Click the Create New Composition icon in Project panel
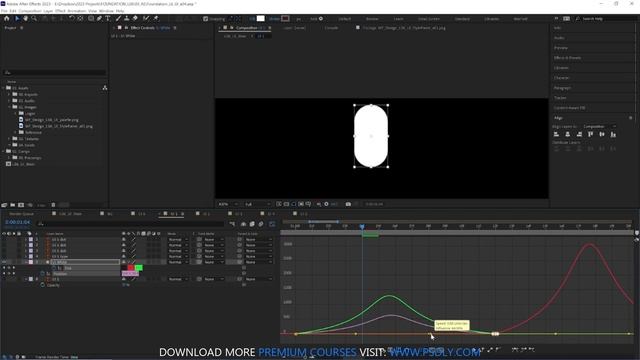Image resolution: width=640 pixels, height=360 pixels. point(21,205)
